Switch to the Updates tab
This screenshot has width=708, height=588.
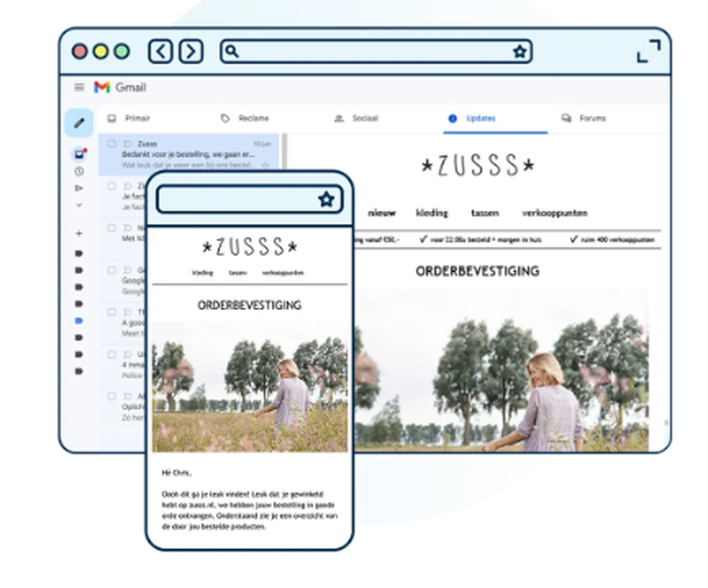tap(472, 118)
